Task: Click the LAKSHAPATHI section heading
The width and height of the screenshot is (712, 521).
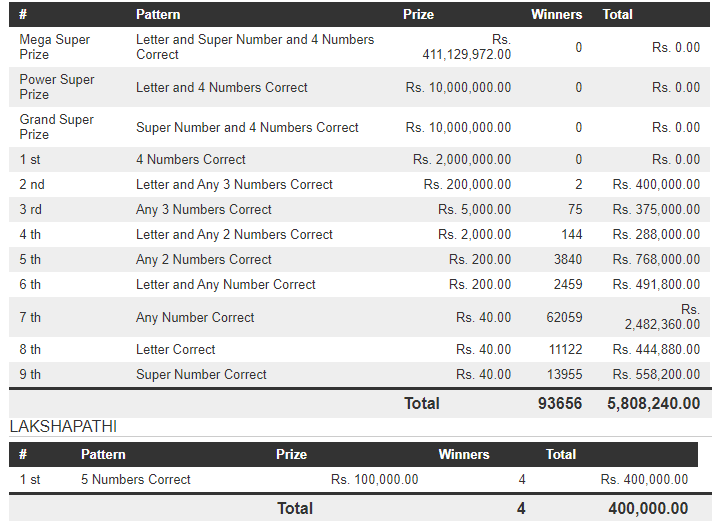Action: tap(63, 427)
